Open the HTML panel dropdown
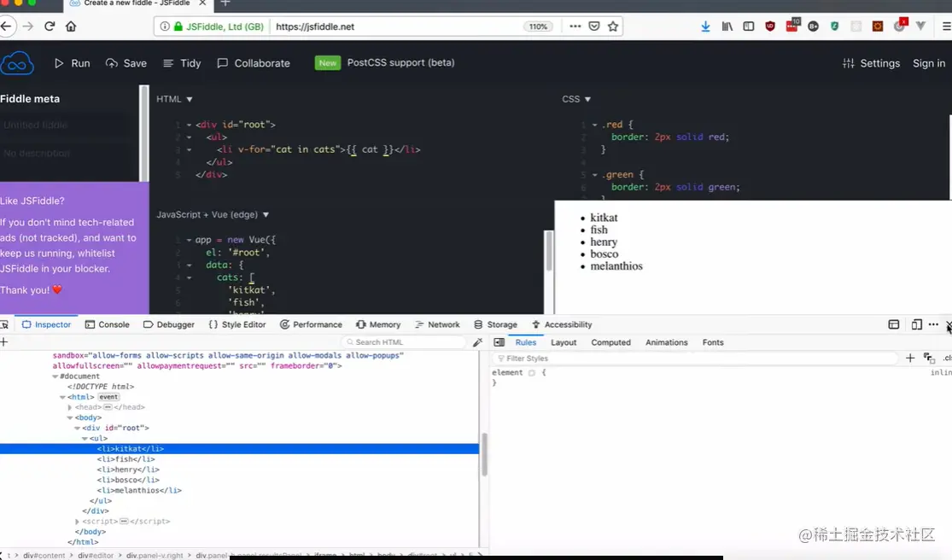This screenshot has width=952, height=560. point(175,99)
